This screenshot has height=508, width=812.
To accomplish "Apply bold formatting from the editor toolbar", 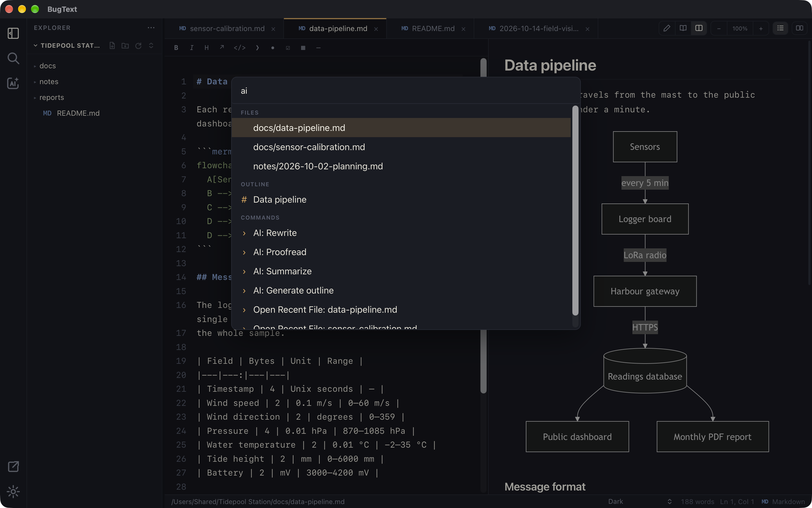I will click(176, 48).
